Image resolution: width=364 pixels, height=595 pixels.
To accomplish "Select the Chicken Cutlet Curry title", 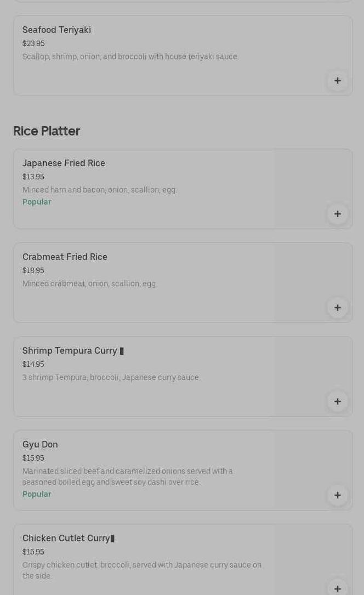I will point(66,539).
